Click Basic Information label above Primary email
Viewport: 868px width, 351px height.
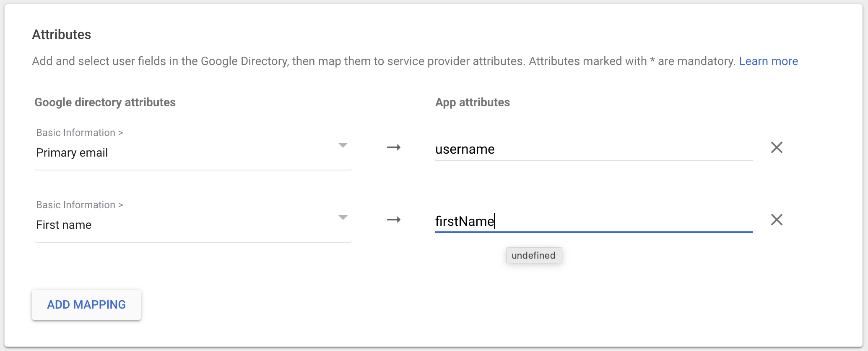coord(79,133)
